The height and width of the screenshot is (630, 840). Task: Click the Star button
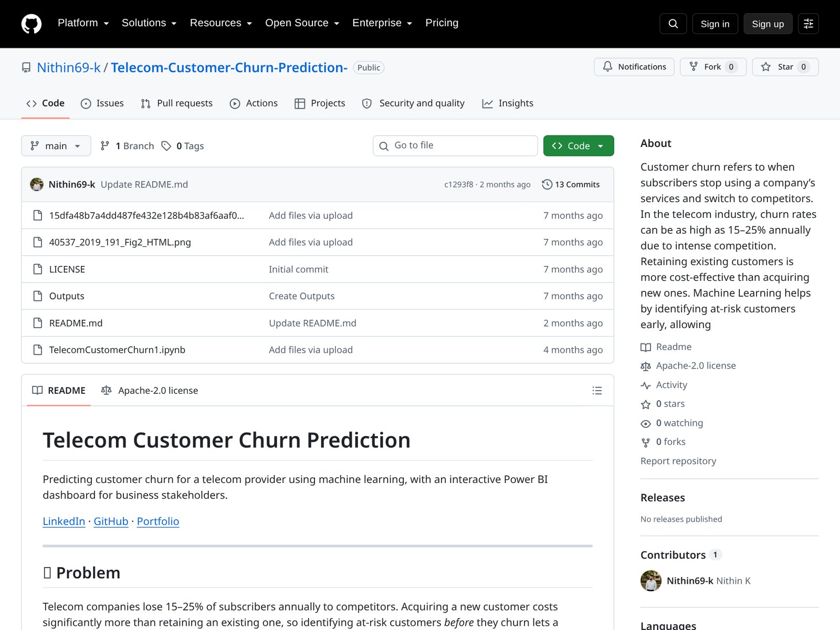(785, 67)
